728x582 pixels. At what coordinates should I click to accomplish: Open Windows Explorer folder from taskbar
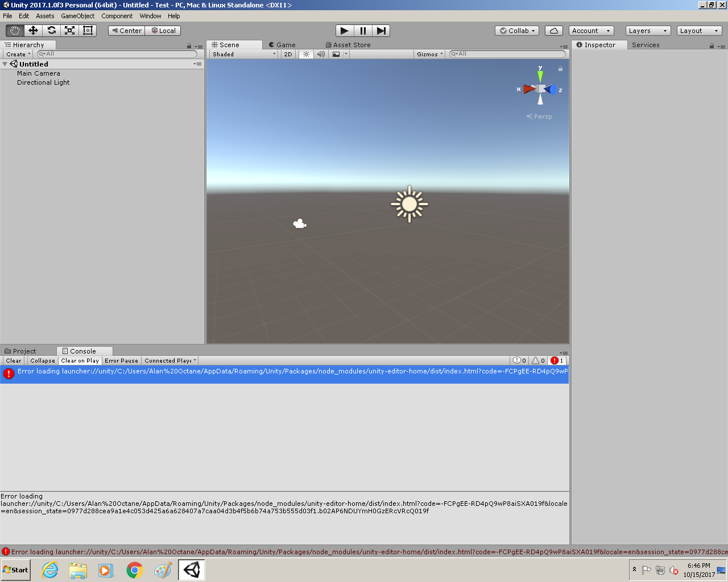click(78, 570)
